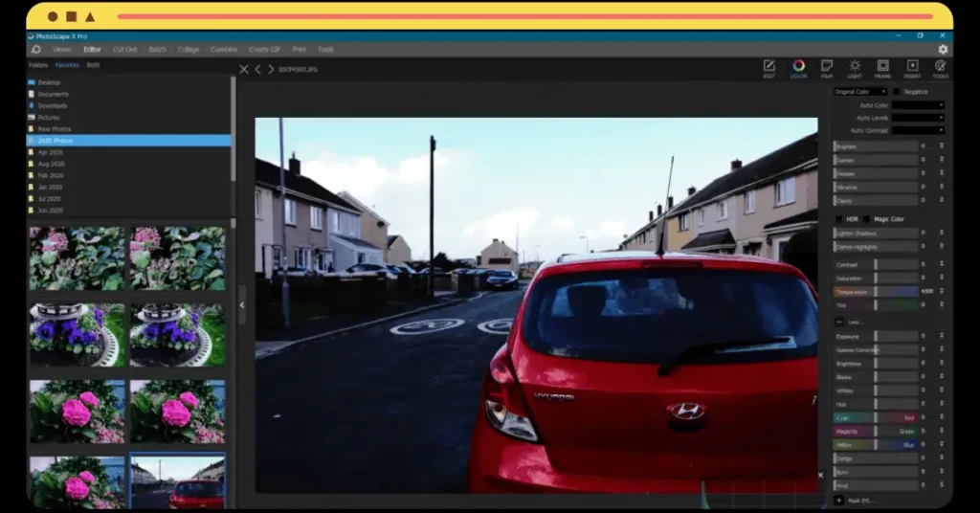Open the Light effects icon
Image resolution: width=980 pixels, height=513 pixels.
point(855,68)
